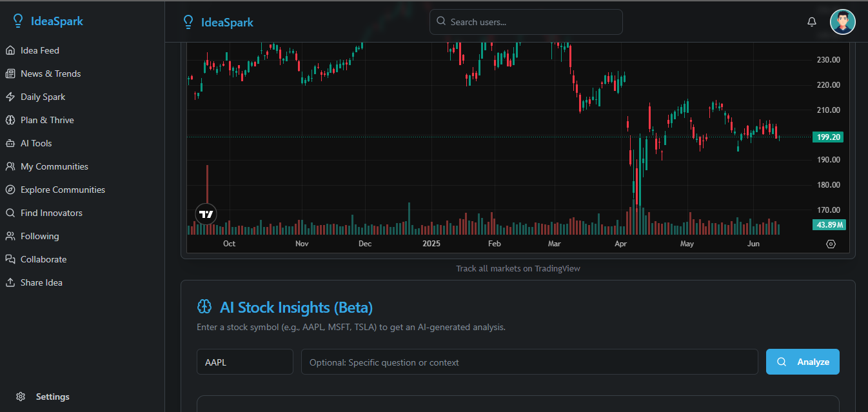868x412 pixels.
Task: Click the header IdeaSpark lightbulb icon
Action: [x=188, y=23]
